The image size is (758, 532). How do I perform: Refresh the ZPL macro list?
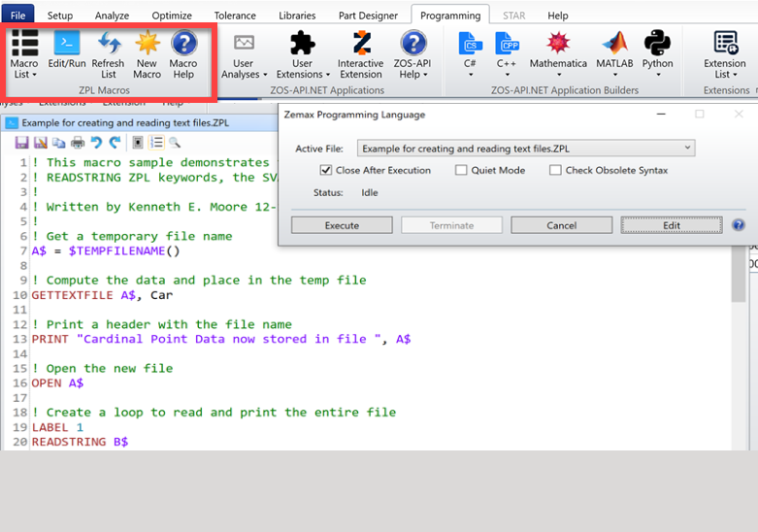[x=108, y=54]
